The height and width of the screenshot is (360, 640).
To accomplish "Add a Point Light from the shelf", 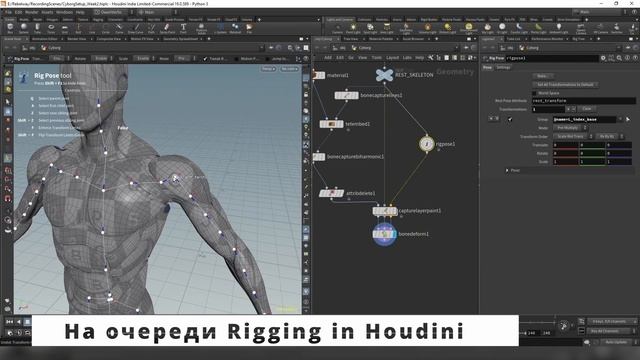I will tap(353, 28).
